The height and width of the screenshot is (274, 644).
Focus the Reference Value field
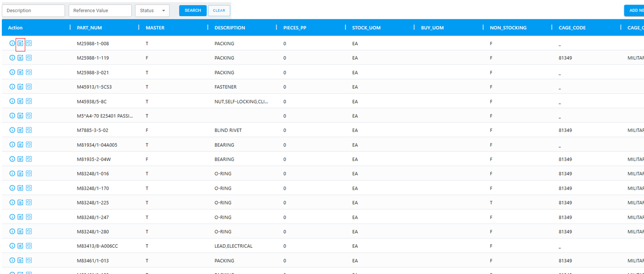[100, 11]
